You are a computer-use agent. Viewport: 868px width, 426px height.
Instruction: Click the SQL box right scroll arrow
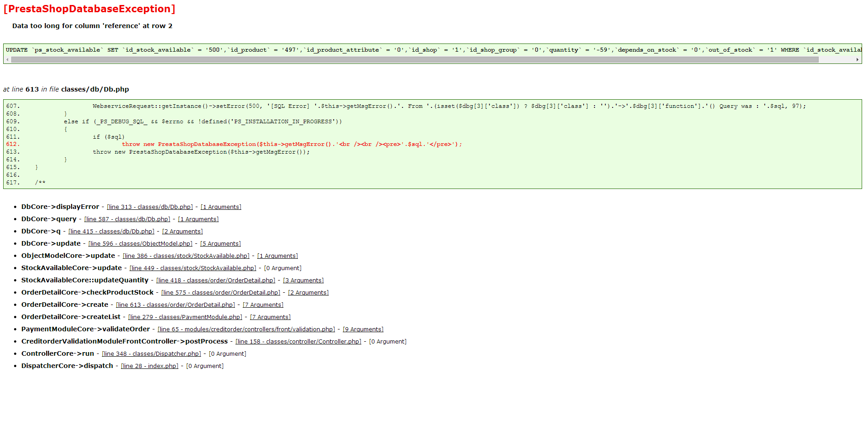857,59
